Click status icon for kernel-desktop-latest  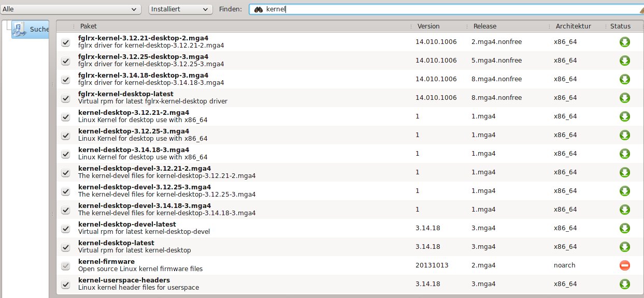(x=625, y=247)
